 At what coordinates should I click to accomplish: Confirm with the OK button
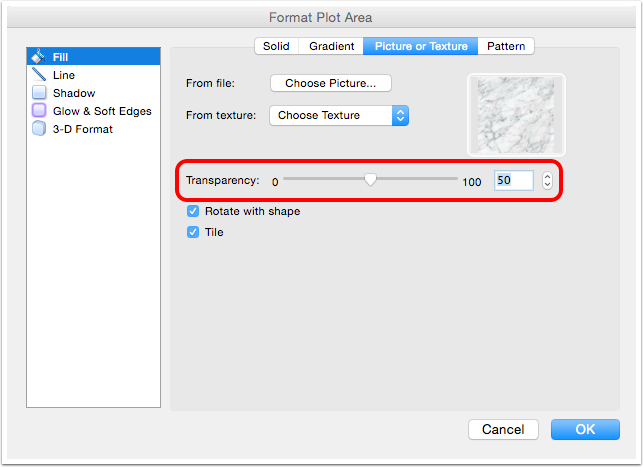(x=585, y=429)
